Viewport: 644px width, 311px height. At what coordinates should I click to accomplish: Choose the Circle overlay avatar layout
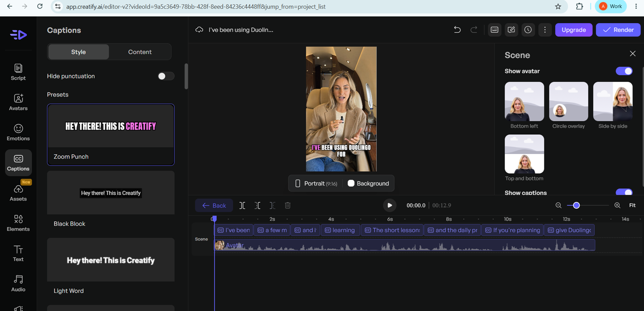tap(568, 105)
